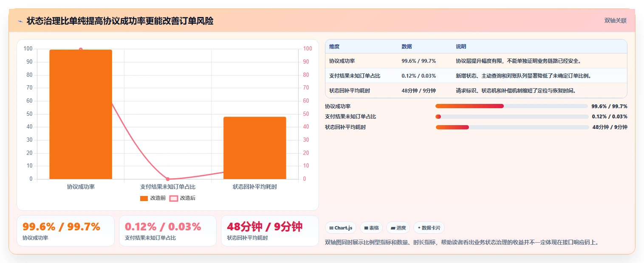Viewport: 644px width, 263px height.
Task: Click the pink 改造后 legend swatch
Action: point(174,198)
